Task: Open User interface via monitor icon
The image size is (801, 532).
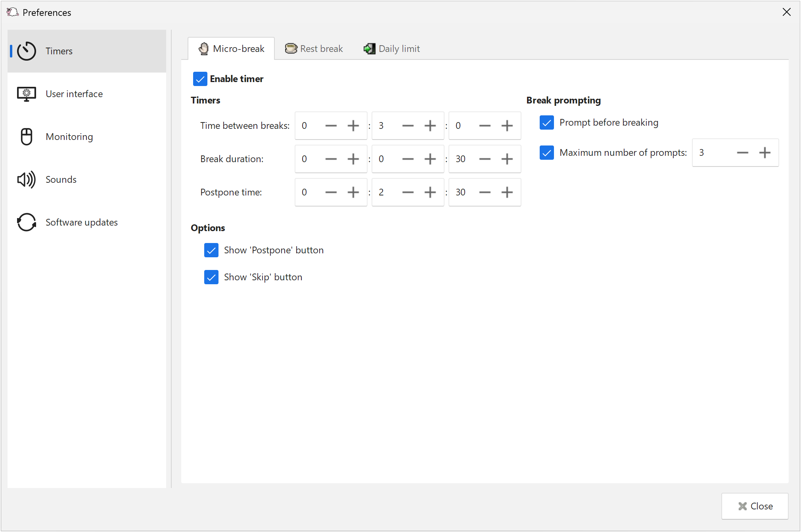Action: tap(27, 94)
